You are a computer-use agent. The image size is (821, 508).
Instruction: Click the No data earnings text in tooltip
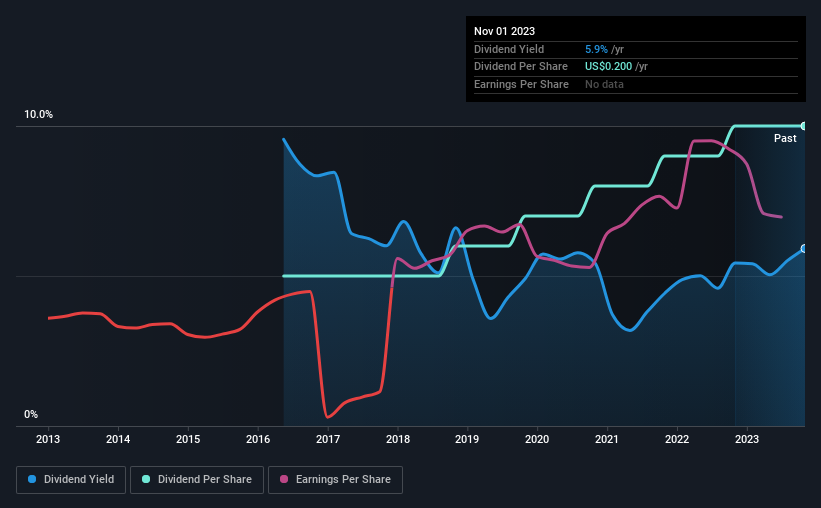tap(604, 84)
